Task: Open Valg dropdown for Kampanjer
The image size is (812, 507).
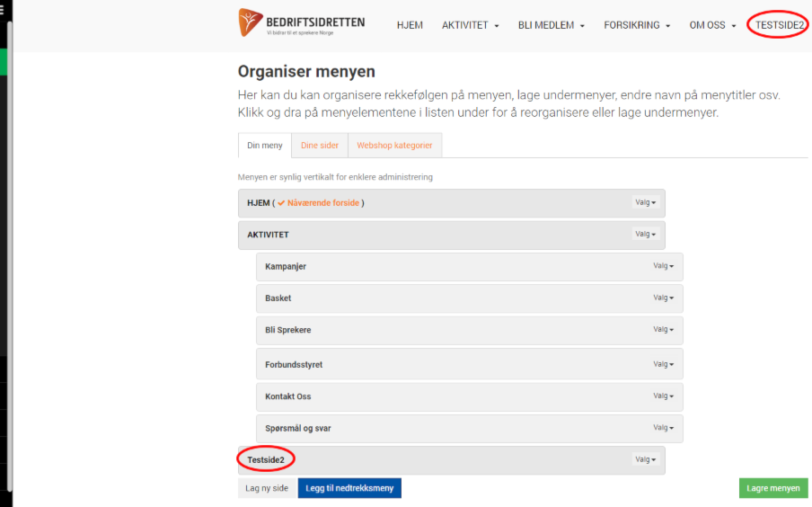Action: 663,266
